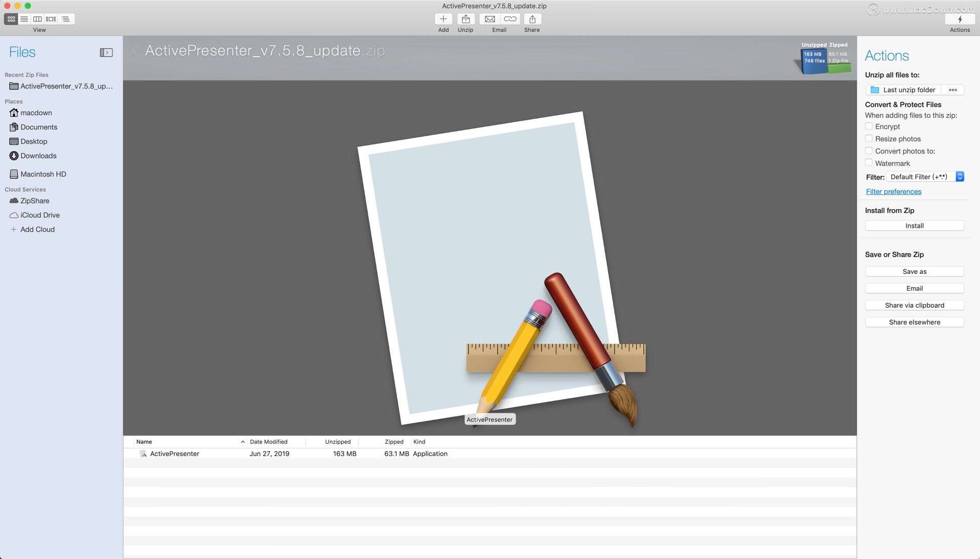This screenshot has height=559, width=980.
Task: Click the Unzip toolbar icon
Action: (465, 19)
